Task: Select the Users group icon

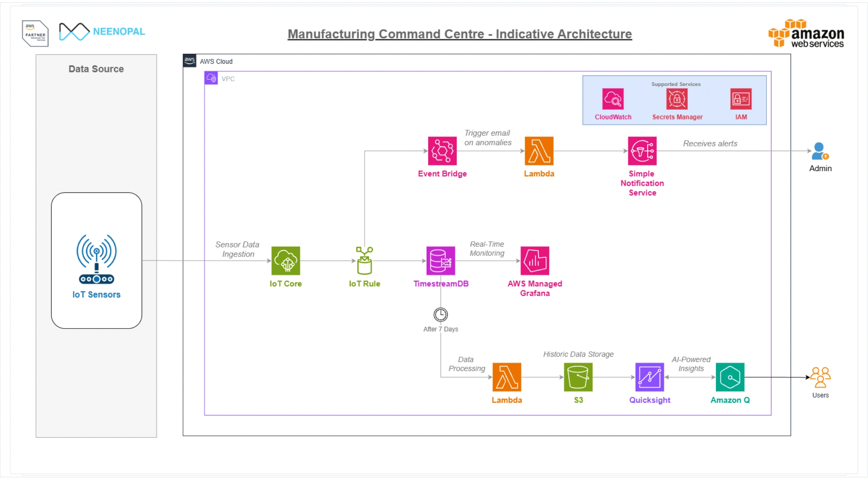Action: coord(820,377)
